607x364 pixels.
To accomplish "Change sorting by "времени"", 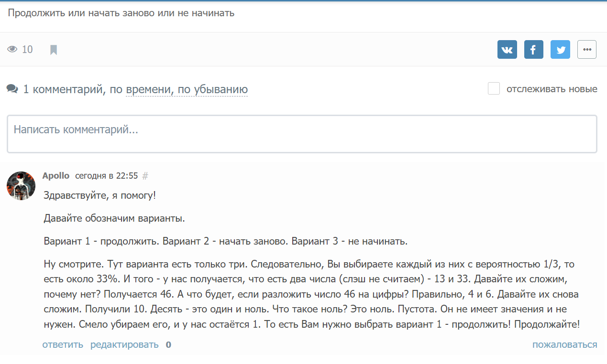I will (149, 89).
